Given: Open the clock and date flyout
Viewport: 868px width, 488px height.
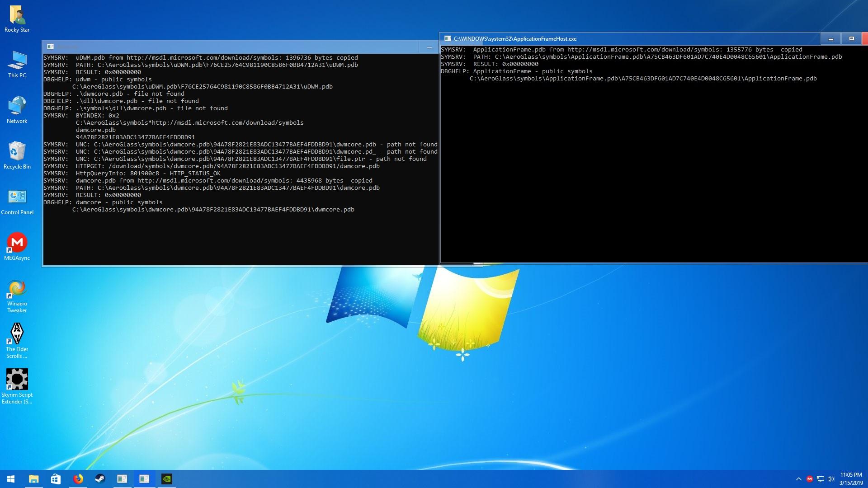Looking at the screenshot, I should [x=851, y=479].
